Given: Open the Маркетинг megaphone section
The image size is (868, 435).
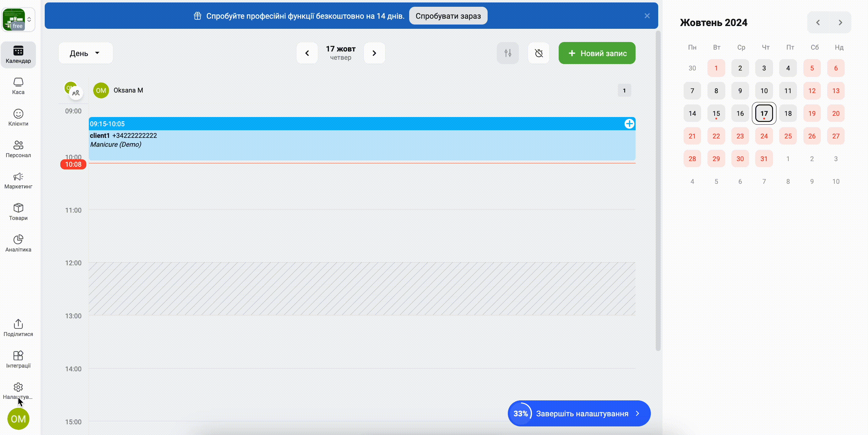Looking at the screenshot, I should click(x=18, y=181).
